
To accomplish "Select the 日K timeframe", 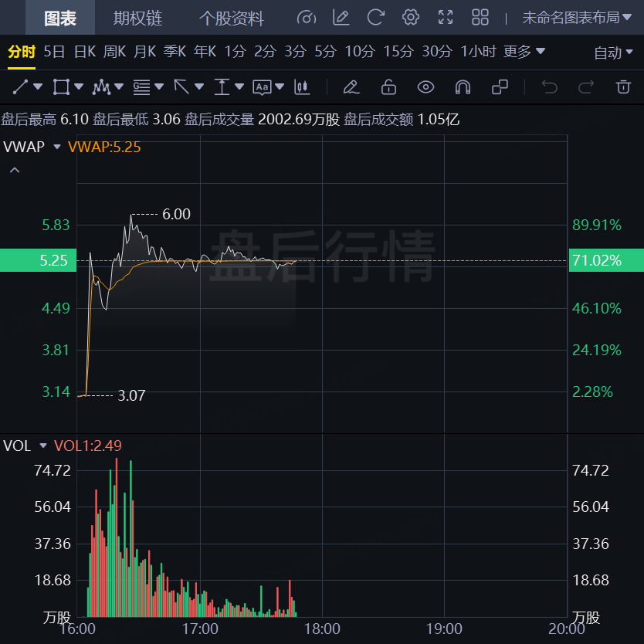I will 85,52.
